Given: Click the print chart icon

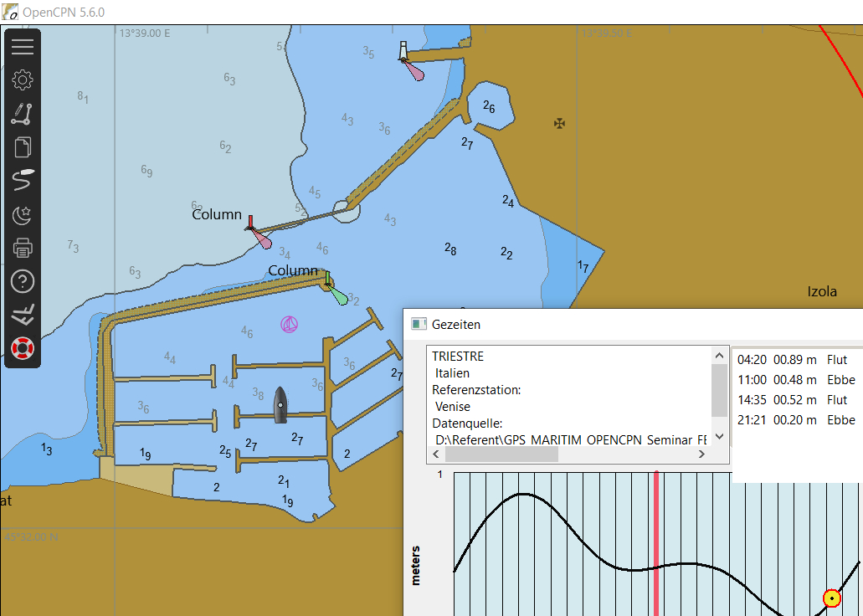Looking at the screenshot, I should tap(23, 248).
